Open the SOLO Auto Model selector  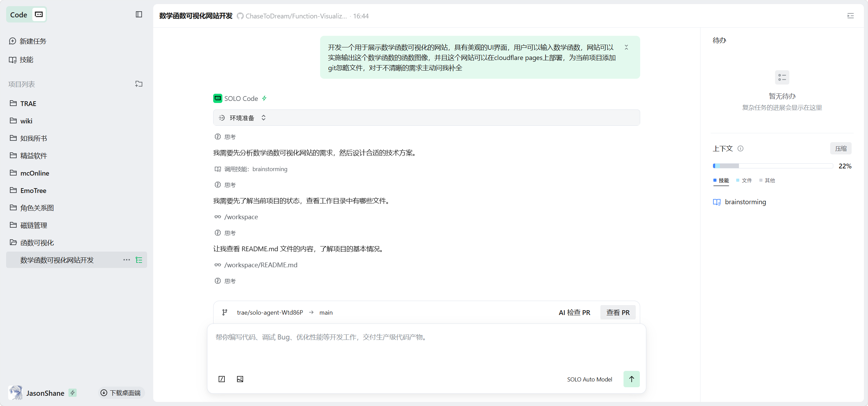[589, 379]
